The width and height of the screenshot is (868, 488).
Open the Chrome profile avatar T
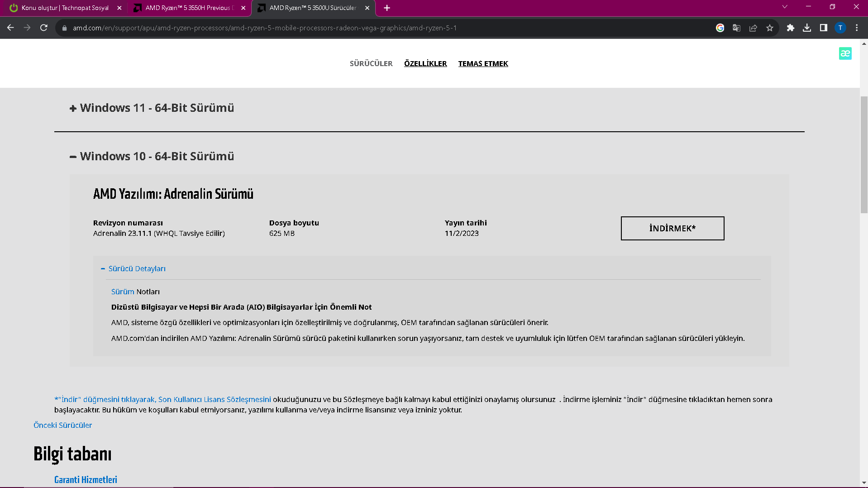(840, 28)
